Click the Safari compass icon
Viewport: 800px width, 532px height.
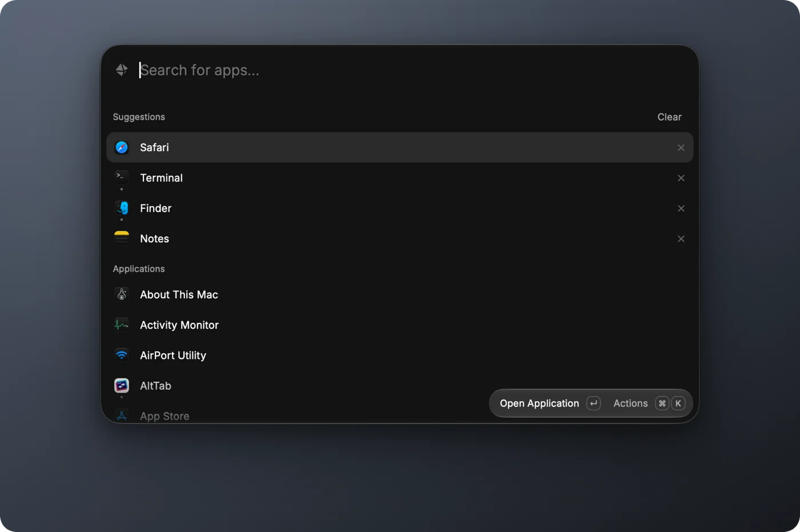point(122,147)
